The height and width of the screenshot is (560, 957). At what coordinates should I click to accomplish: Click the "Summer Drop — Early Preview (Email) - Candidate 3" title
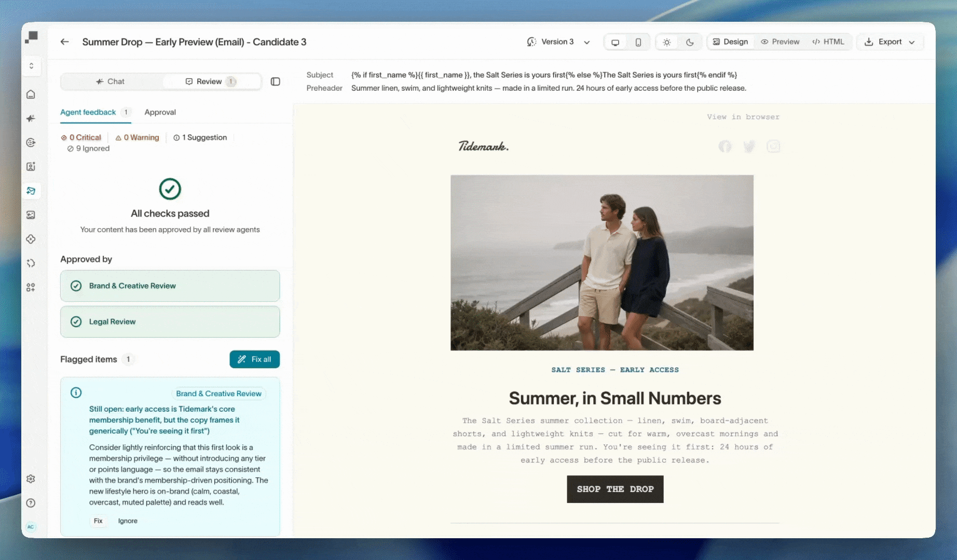(194, 42)
